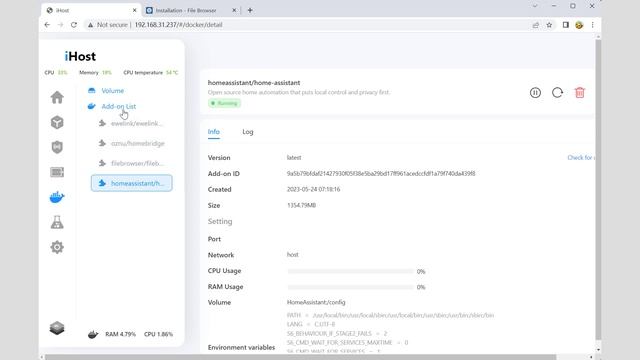This screenshot has width=640, height=360.
Task: Open the flask pilot features icon
Action: pos(57,222)
